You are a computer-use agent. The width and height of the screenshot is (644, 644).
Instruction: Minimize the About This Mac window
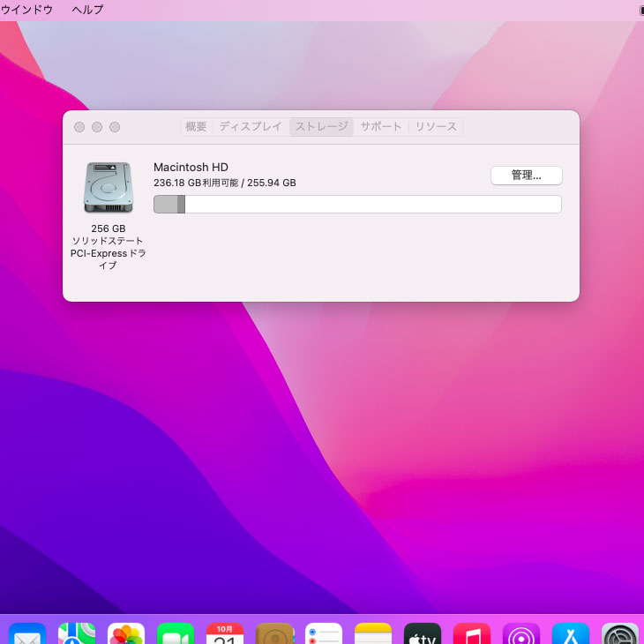coord(97,127)
